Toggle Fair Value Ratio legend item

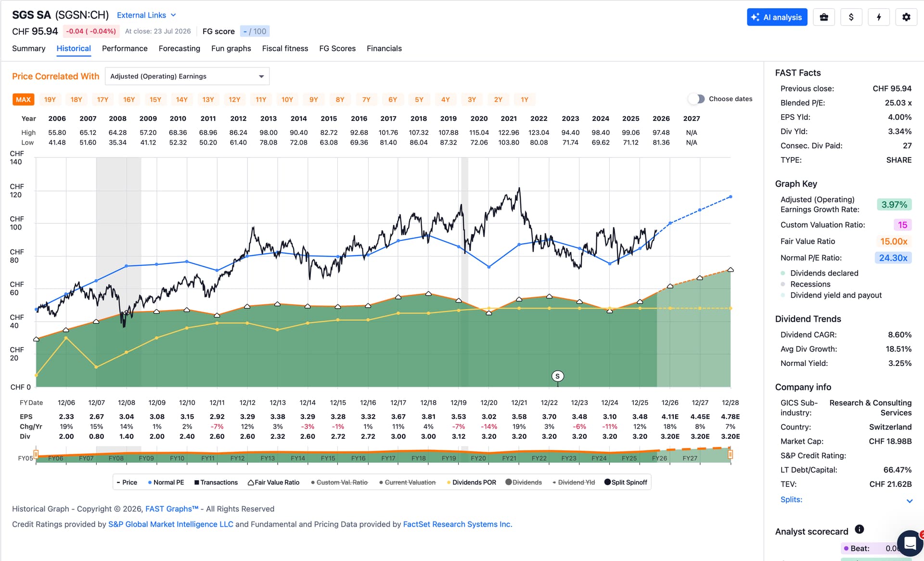[x=273, y=483]
